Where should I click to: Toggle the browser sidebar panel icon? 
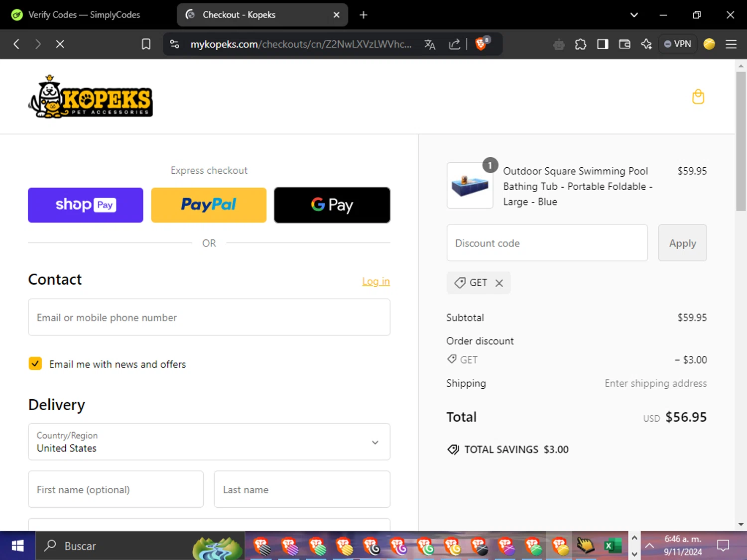tap(603, 44)
